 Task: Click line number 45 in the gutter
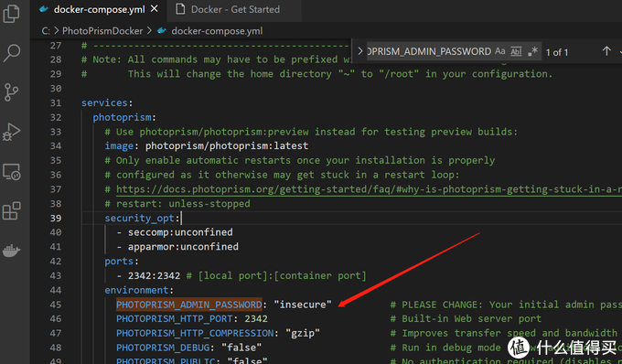(56, 305)
